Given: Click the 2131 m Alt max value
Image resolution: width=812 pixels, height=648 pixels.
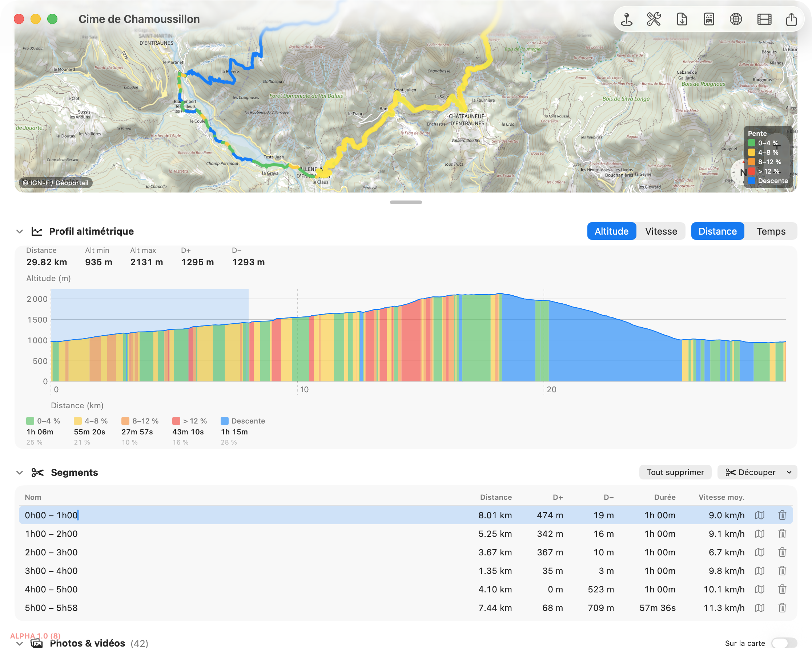Looking at the screenshot, I should [146, 262].
